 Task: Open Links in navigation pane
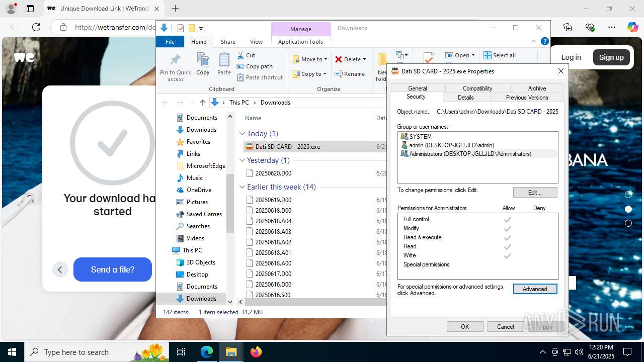[x=193, y=154]
